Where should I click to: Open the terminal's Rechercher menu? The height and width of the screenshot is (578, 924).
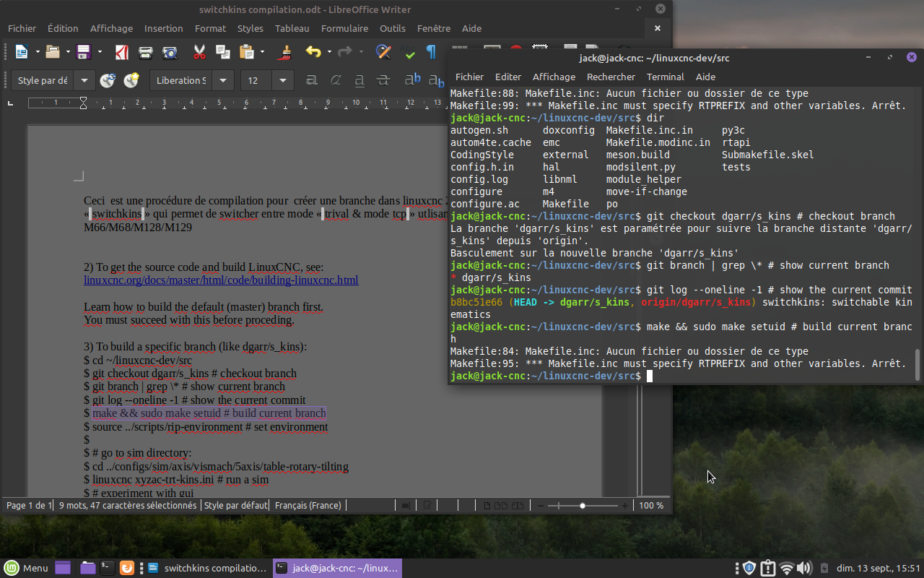click(611, 77)
